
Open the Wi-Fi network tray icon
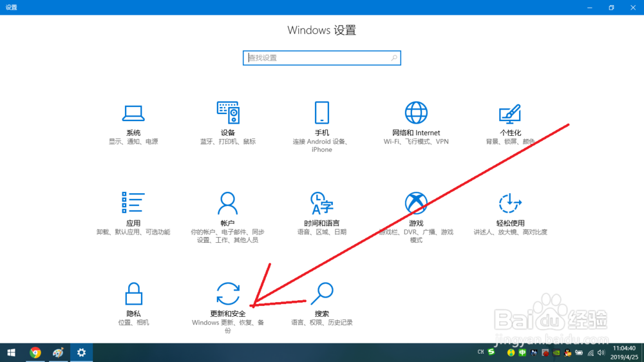(591, 352)
